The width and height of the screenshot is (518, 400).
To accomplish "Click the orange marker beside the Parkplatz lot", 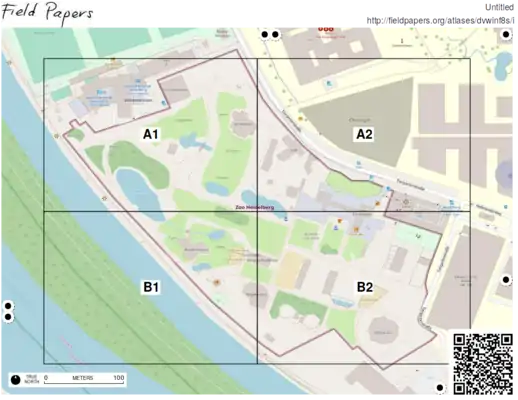I will click(301, 118).
